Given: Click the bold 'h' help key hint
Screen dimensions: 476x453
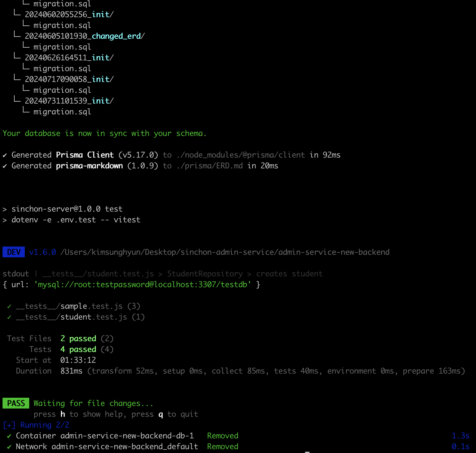Looking at the screenshot, I should [63, 414].
